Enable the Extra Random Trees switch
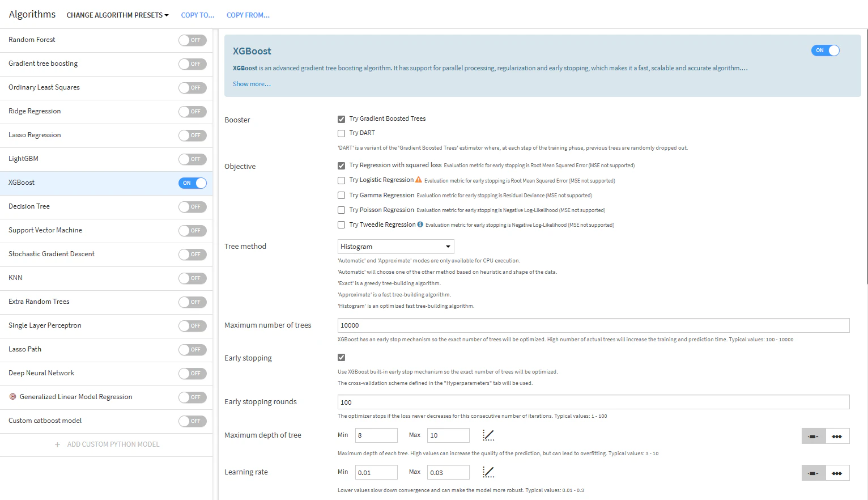The width and height of the screenshot is (868, 500). click(193, 302)
